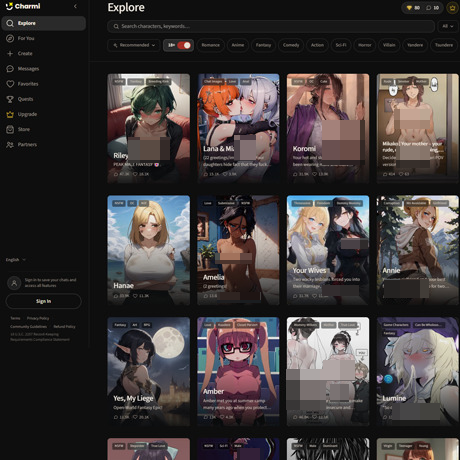This screenshot has height=460, width=460.
Task: Click the user avatar icon above Sign In
Action: (14, 283)
